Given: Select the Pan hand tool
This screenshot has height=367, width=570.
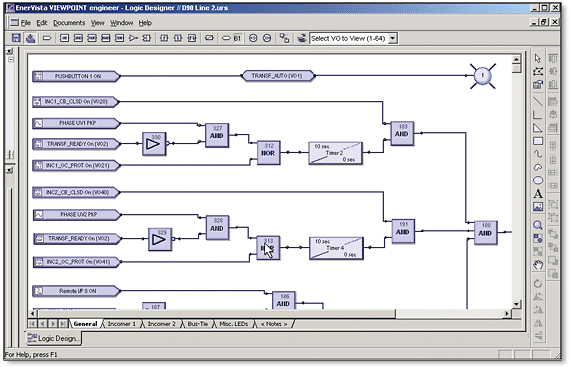Looking at the screenshot, I should tap(538, 265).
